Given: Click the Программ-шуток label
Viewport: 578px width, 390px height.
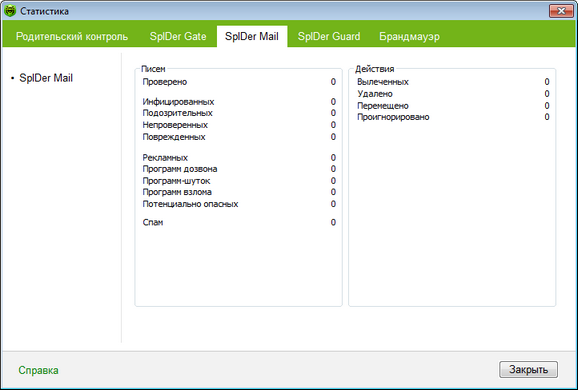Looking at the screenshot, I should click(x=176, y=181).
